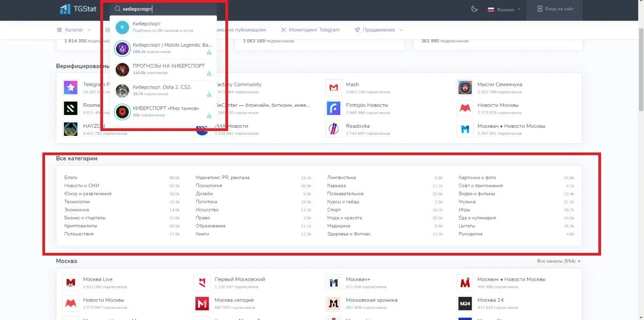
Task: Open Криптовалюты category
Action: (x=80, y=226)
